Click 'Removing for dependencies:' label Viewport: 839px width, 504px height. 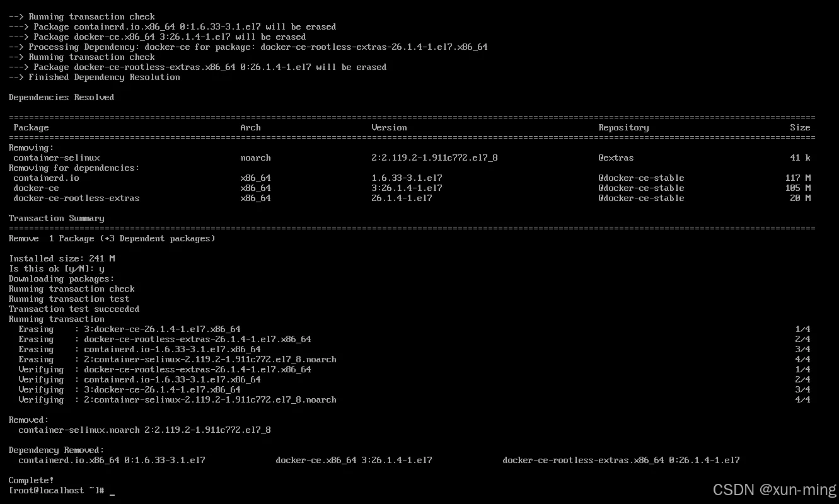(x=74, y=168)
